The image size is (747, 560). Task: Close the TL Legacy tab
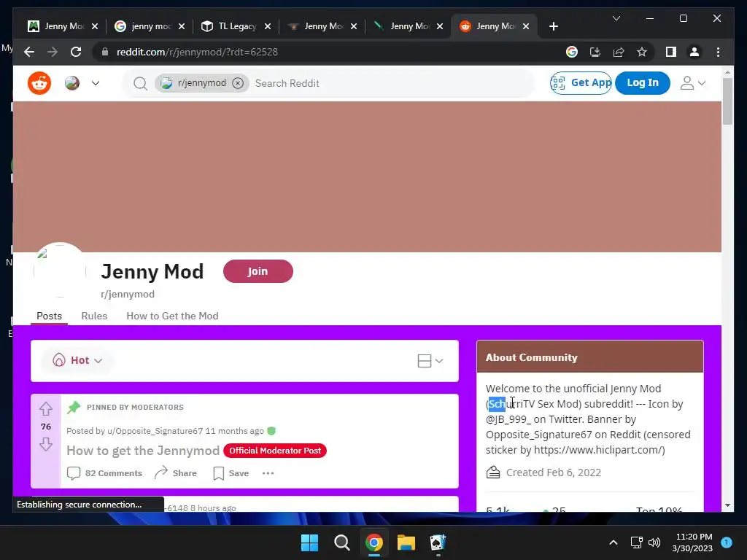tap(268, 26)
